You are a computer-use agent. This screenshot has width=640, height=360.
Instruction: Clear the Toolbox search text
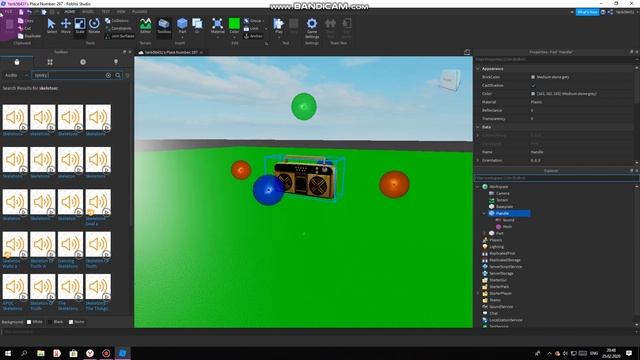pos(108,75)
